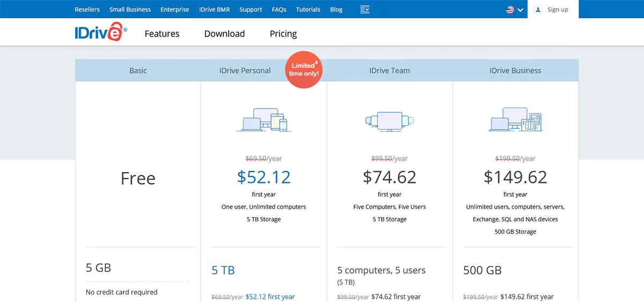This screenshot has width=644, height=302.
Task: Go to the Pricing page
Action: click(x=283, y=33)
